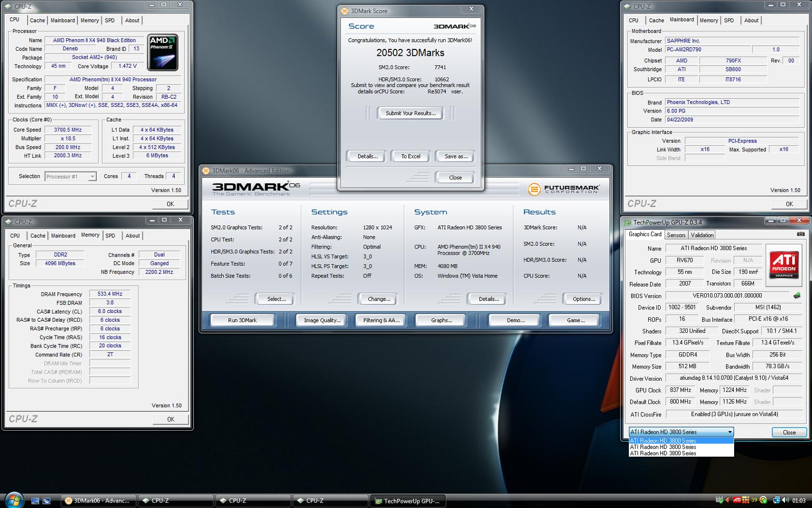Start benchmark with Run 3DMark button

click(242, 320)
